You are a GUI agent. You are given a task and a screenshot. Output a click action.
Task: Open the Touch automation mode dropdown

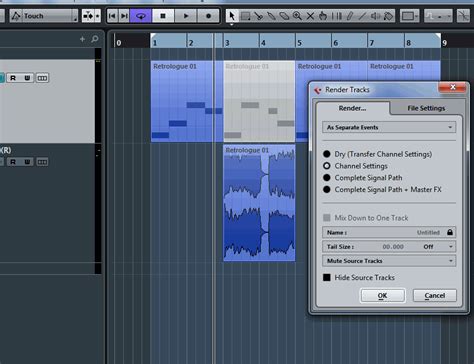[49, 16]
